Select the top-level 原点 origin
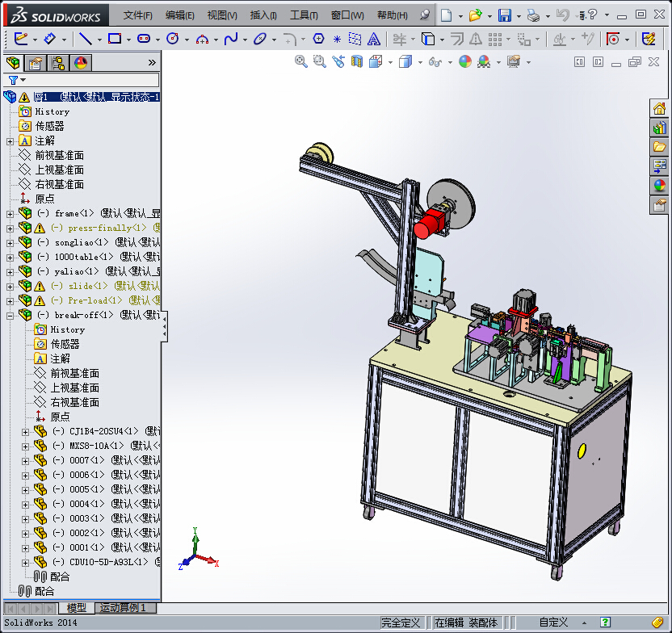Image resolution: width=672 pixels, height=633 pixels. [44, 199]
